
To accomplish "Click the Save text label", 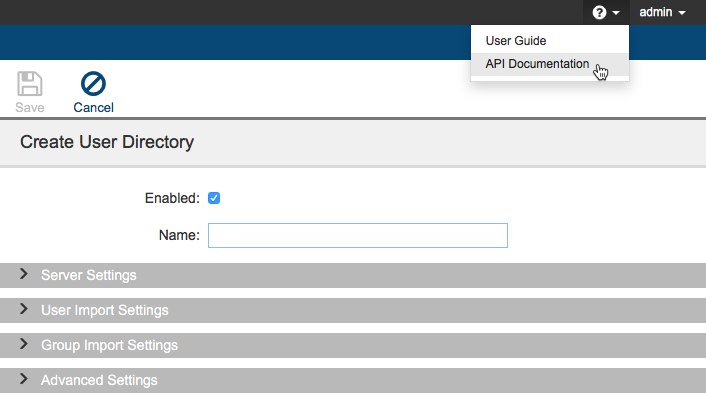I will 30,108.
